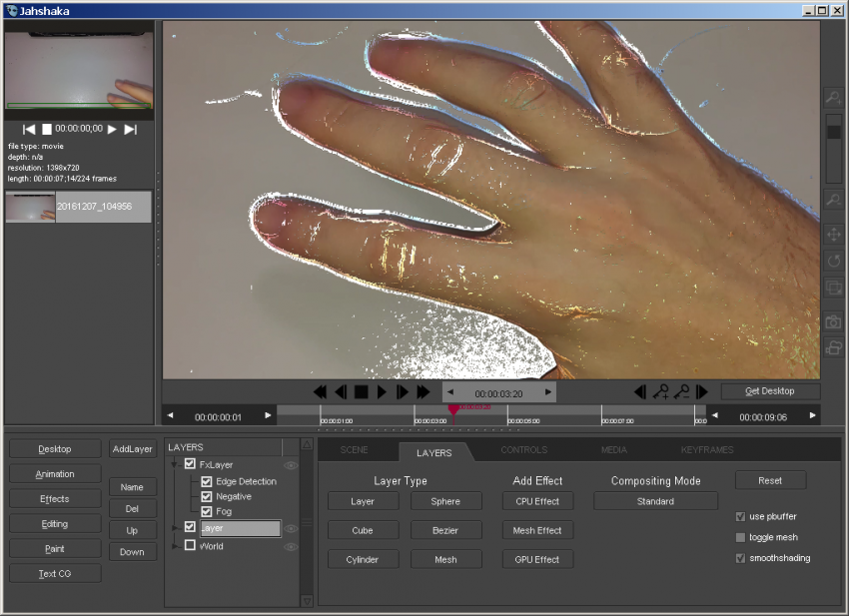Screen dimensions: 849x616
Task: Click the vertical zoom slider handle
Action: pos(834,133)
